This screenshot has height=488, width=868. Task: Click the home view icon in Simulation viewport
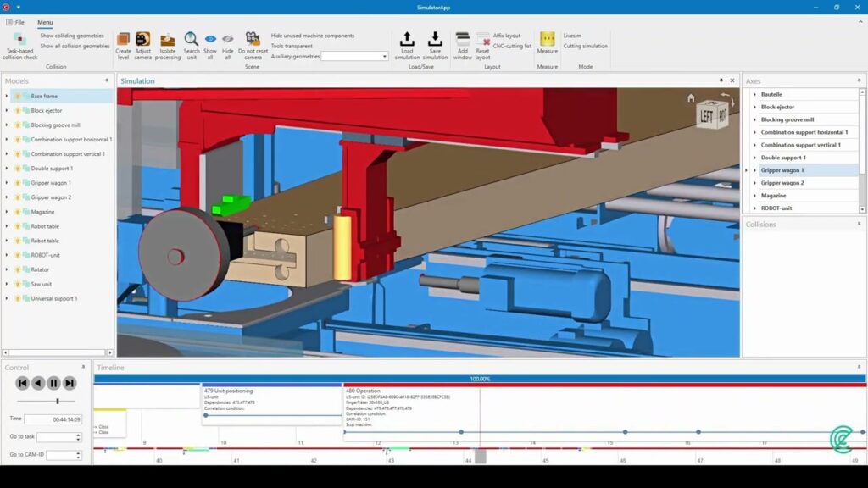coord(691,98)
